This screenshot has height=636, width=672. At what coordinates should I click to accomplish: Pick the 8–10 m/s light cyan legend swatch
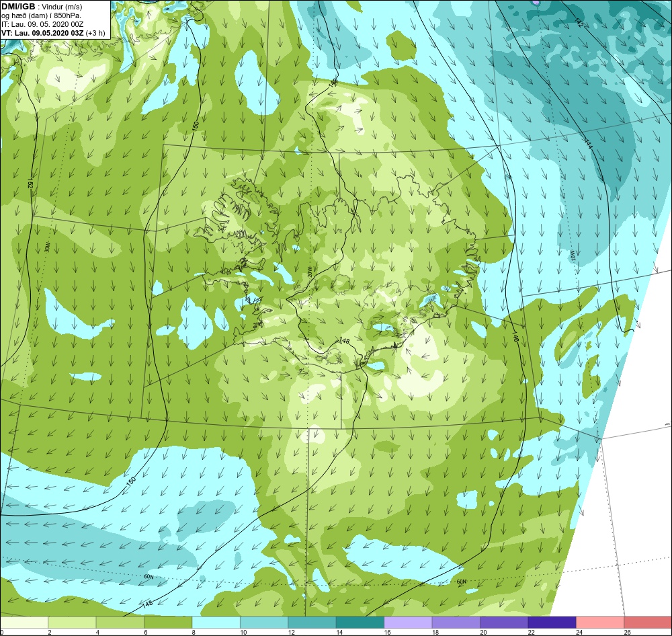pos(216,623)
